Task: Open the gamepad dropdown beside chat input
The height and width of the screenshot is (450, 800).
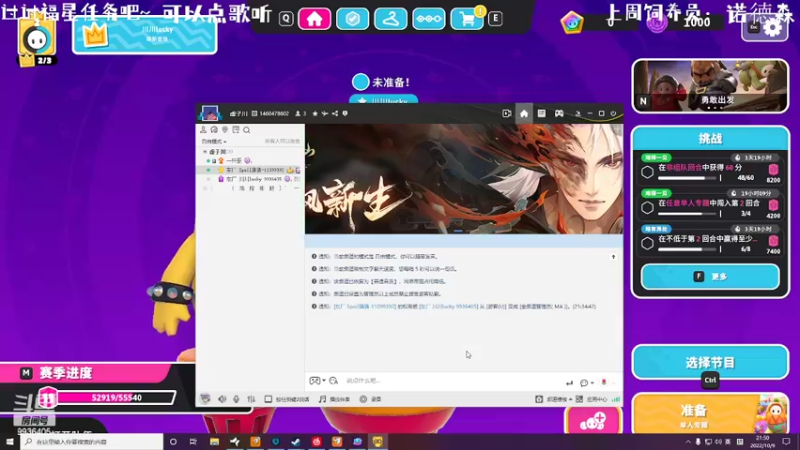Action: (x=317, y=381)
